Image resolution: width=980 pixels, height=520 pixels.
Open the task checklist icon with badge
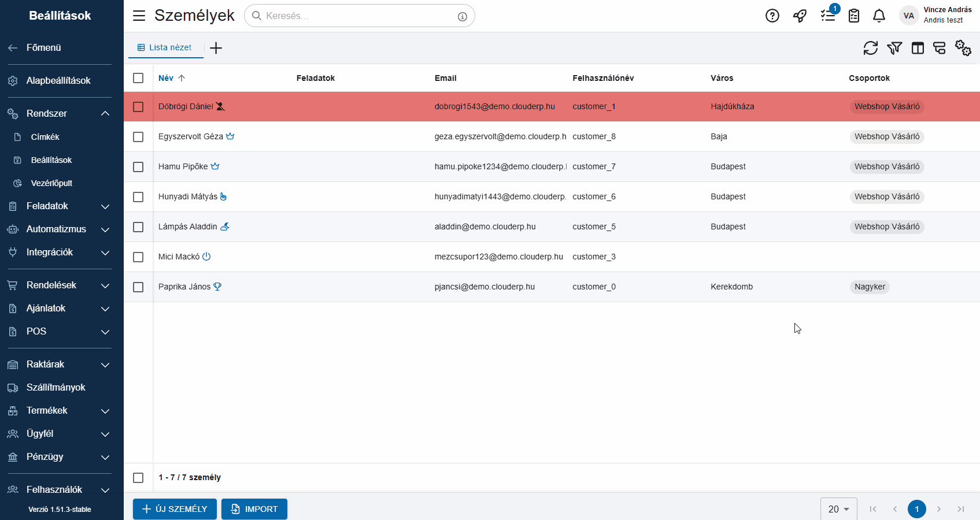(828, 16)
